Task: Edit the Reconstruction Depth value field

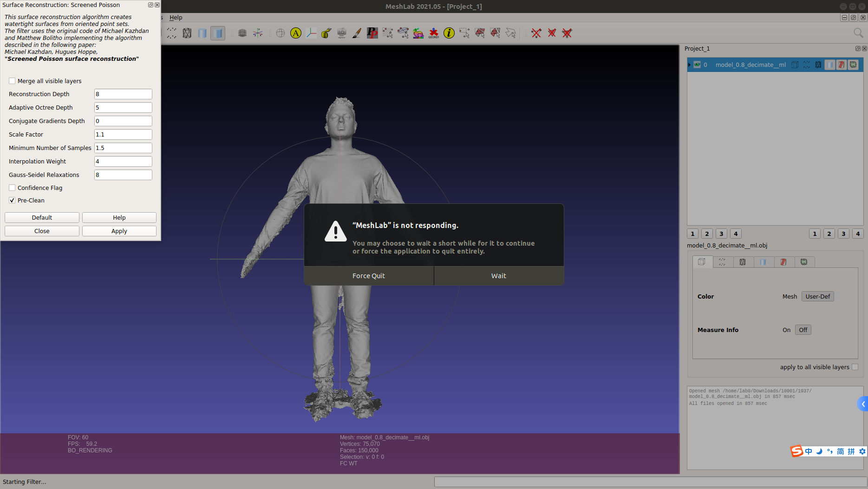Action: point(123,94)
